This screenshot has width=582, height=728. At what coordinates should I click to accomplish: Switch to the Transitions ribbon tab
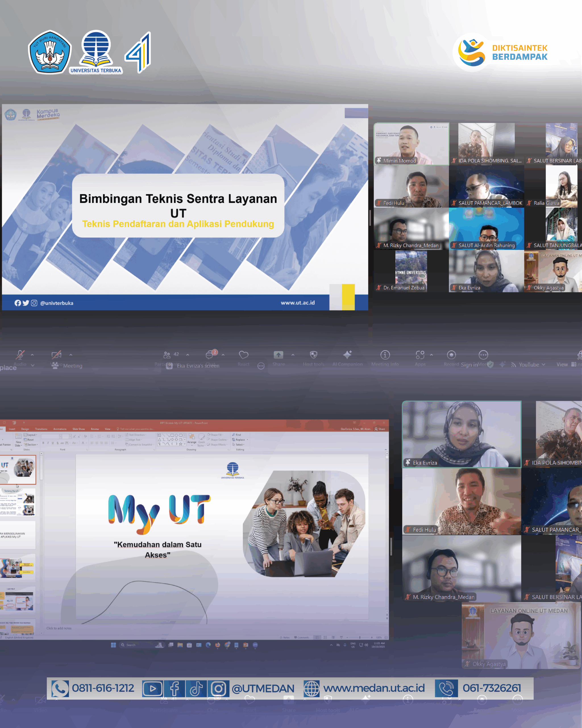41,429
